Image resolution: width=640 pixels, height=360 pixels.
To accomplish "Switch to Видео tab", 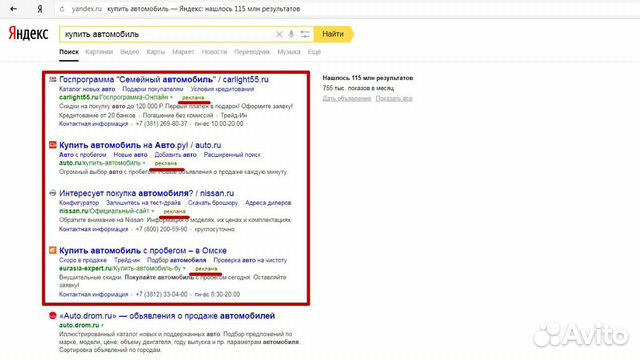I will pos(130,52).
